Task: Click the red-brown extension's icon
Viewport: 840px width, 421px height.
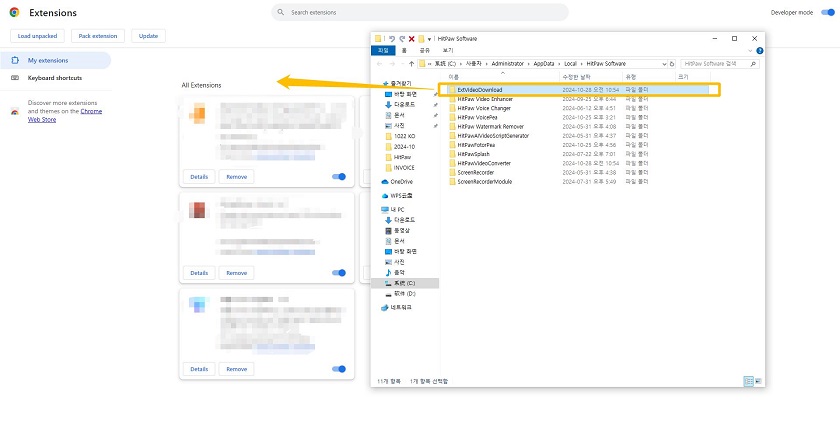Action: (x=198, y=210)
